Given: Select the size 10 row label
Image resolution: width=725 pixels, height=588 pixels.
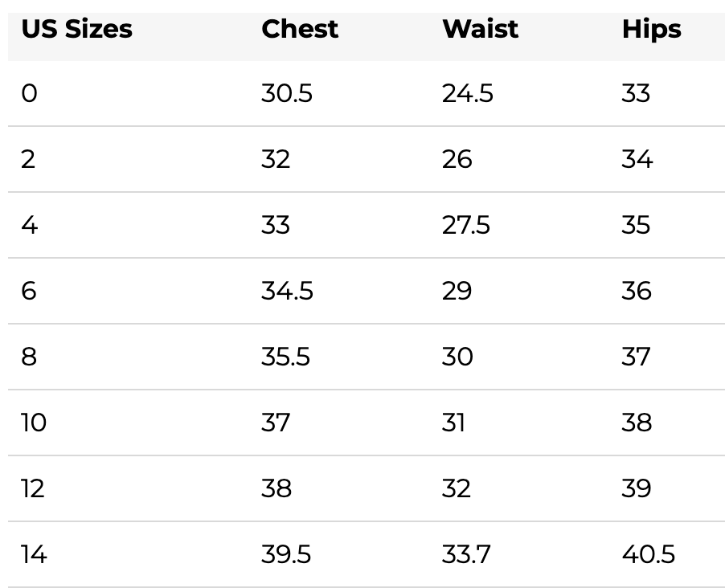Looking at the screenshot, I should pos(34,423).
